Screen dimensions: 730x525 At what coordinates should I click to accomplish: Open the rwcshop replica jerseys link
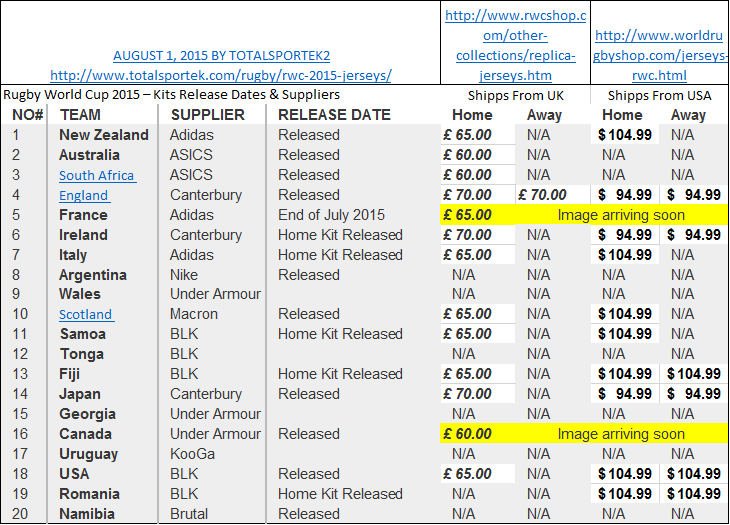click(515, 45)
